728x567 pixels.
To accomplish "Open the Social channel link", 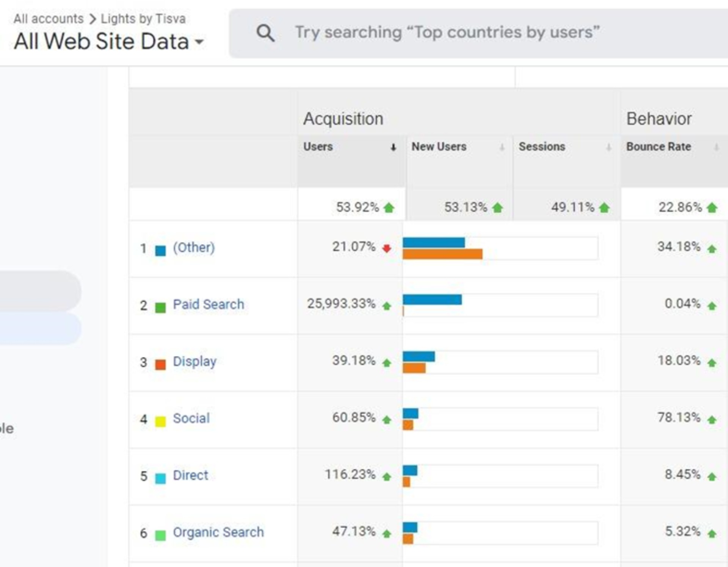I will [x=191, y=418].
